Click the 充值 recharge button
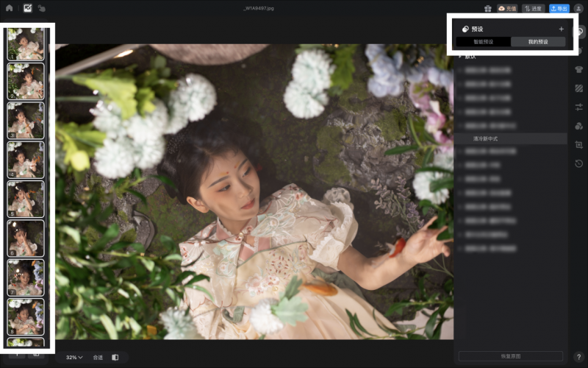This screenshot has width=588, height=368. (507, 8)
